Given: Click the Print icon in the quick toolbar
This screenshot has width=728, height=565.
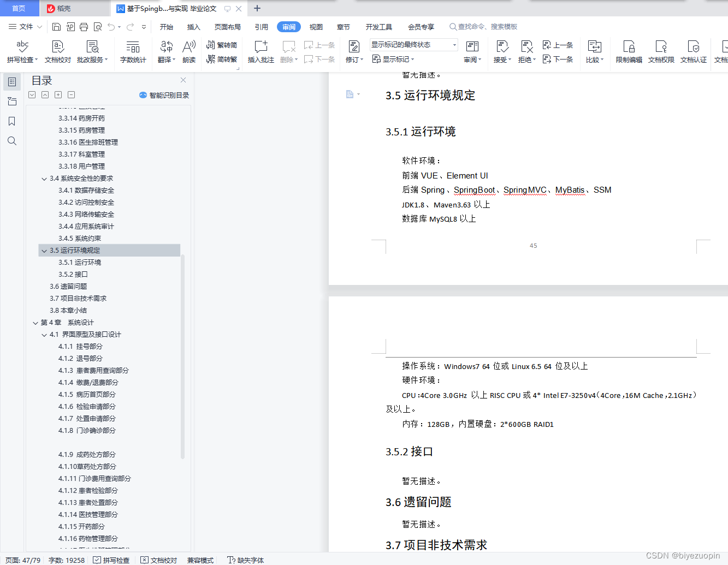Looking at the screenshot, I should tap(84, 26).
